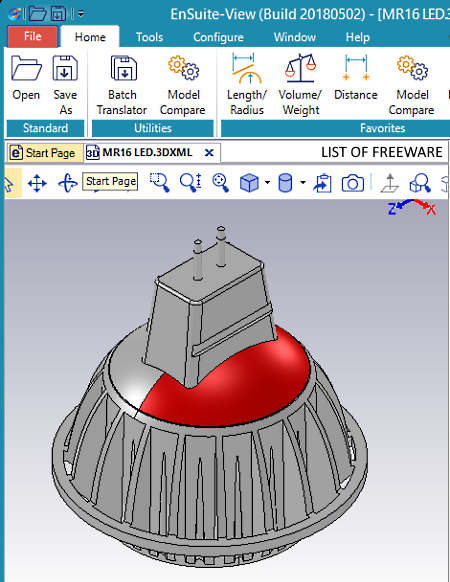Screen dimensions: 450x582
Task: Activate the Rotate view tool
Action: tap(68, 183)
